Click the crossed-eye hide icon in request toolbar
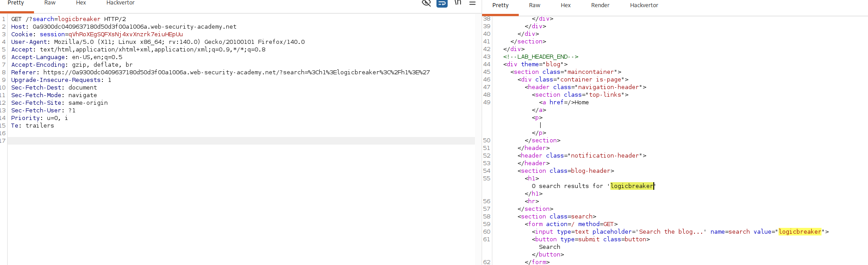The height and width of the screenshot is (265, 868). pos(426,3)
